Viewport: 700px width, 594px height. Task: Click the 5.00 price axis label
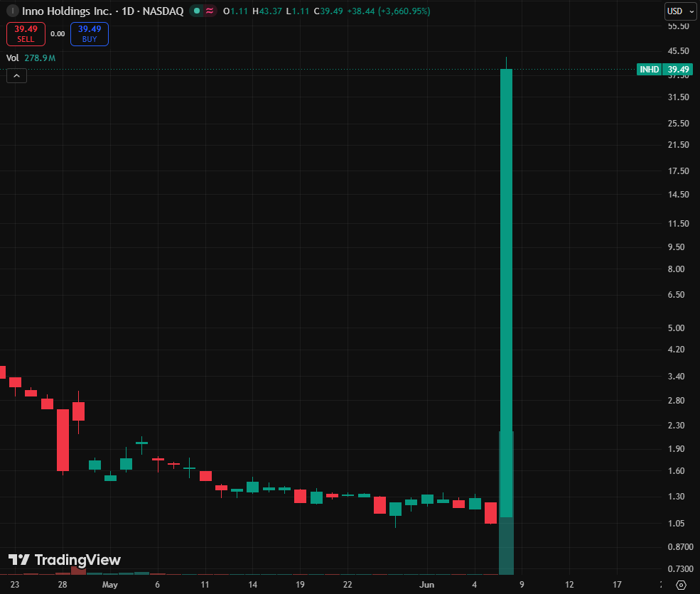pyautogui.click(x=676, y=328)
